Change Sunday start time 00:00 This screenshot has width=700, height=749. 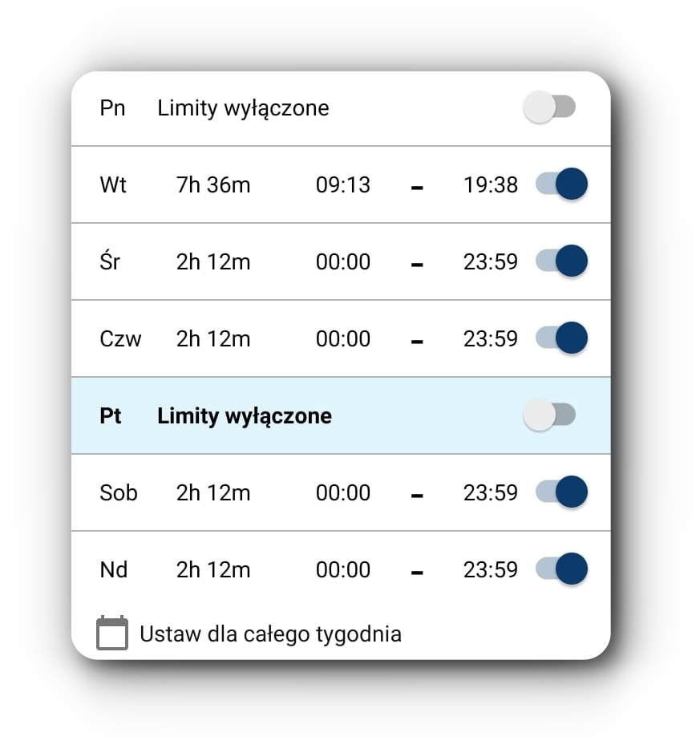coord(343,569)
